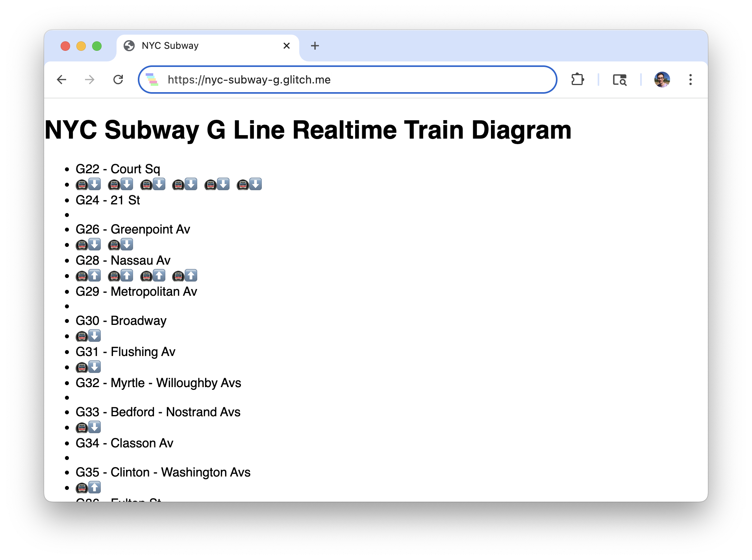Close the NYC Subway tab
The height and width of the screenshot is (560, 752).
(287, 46)
